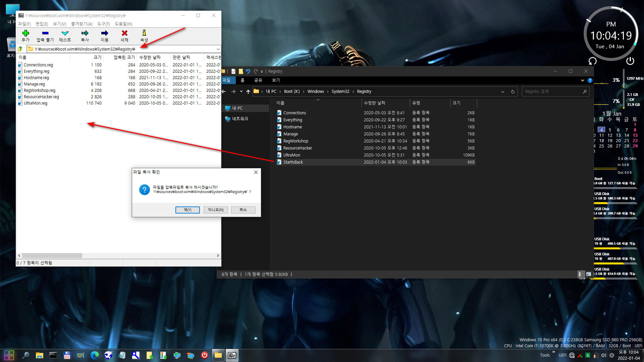Decline with the 아니요(N) button
Screen dimensions: 644x362
point(216,210)
